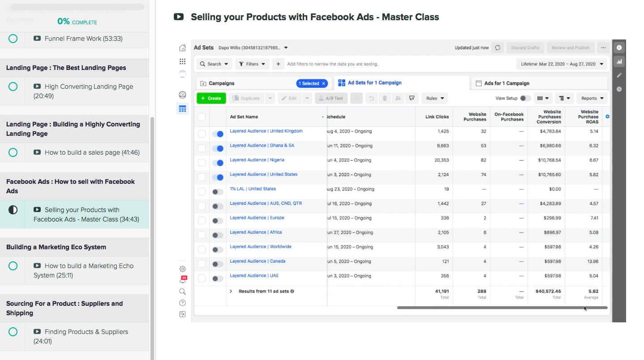Click the green Create button
This screenshot has height=360, width=644.
click(x=211, y=98)
